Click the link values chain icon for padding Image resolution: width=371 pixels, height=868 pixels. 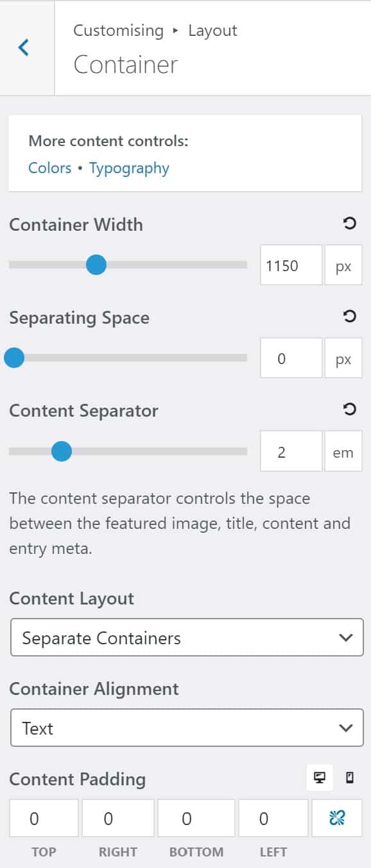point(336,818)
